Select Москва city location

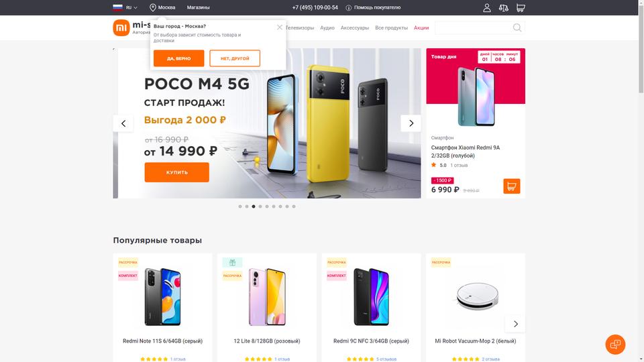[x=162, y=7]
